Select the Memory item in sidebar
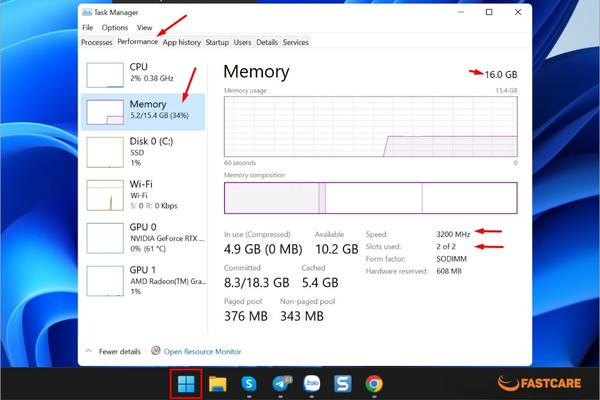 click(x=143, y=112)
